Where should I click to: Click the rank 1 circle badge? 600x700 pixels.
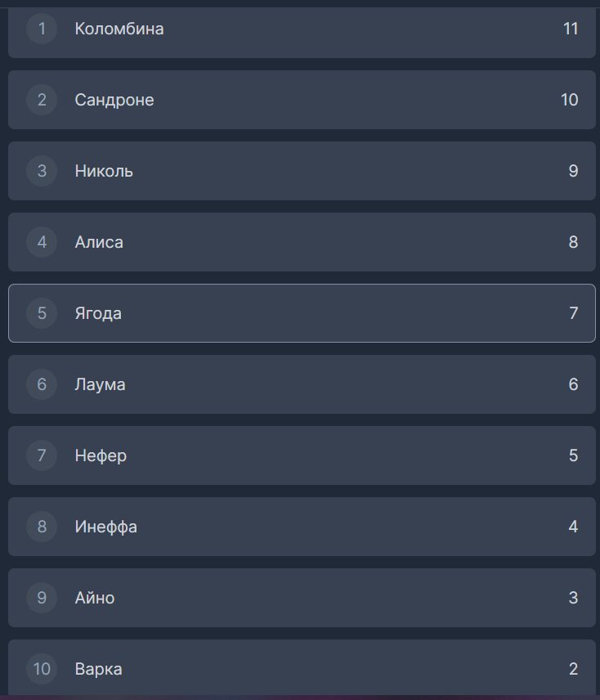click(x=42, y=29)
